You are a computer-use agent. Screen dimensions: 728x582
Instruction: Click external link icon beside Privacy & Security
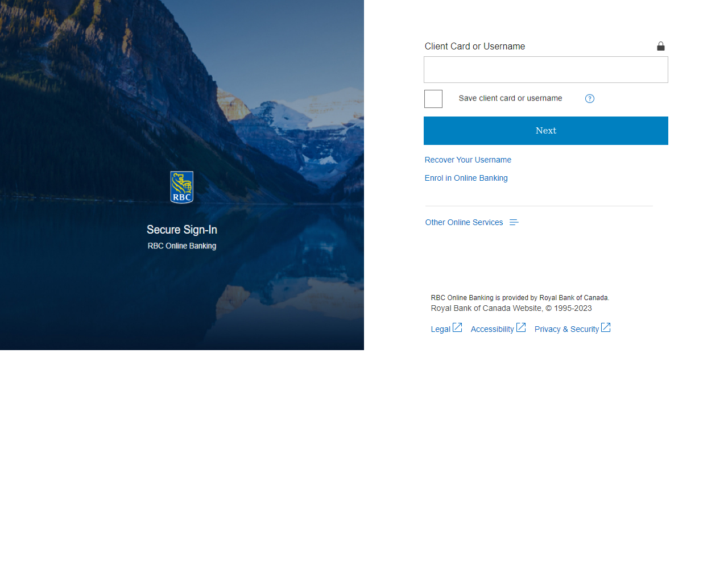click(x=606, y=328)
